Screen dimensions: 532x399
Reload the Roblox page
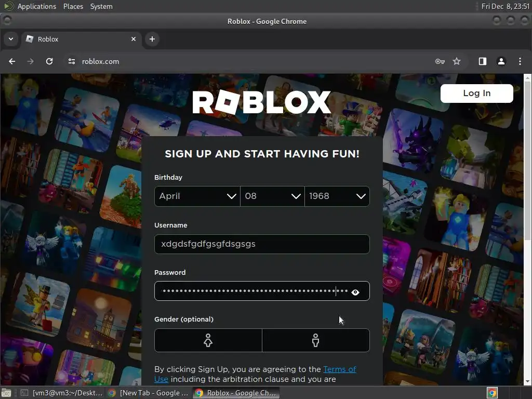coord(49,61)
